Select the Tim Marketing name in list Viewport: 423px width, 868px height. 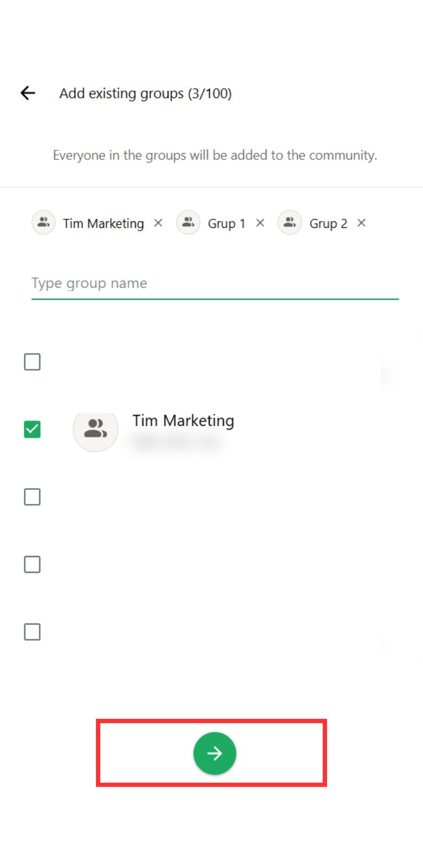coord(183,421)
